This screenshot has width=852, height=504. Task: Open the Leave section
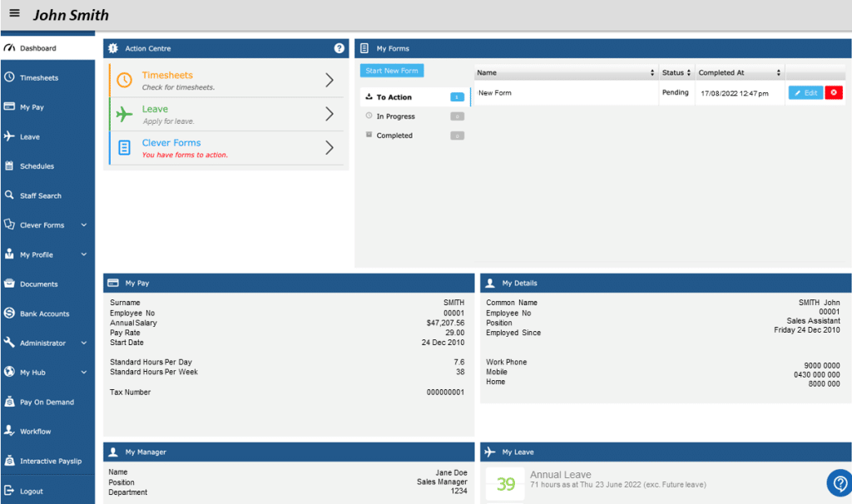coord(32,136)
